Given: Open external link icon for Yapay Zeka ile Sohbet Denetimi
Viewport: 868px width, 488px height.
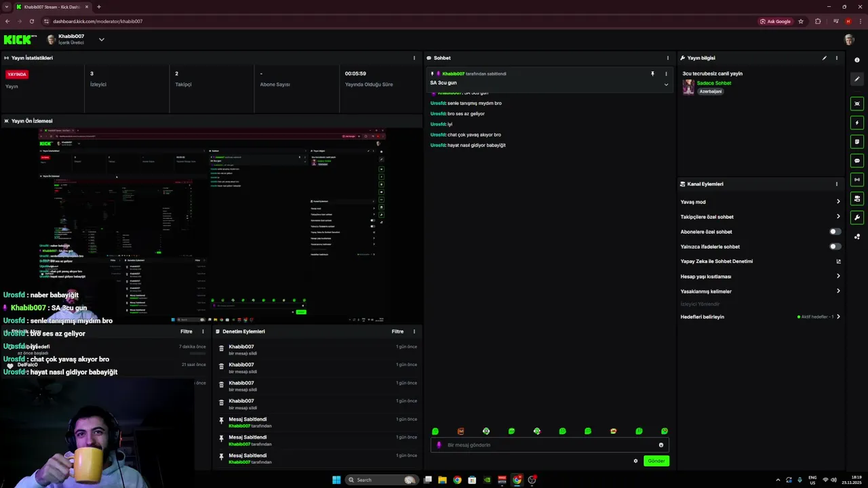Looking at the screenshot, I should tap(838, 261).
